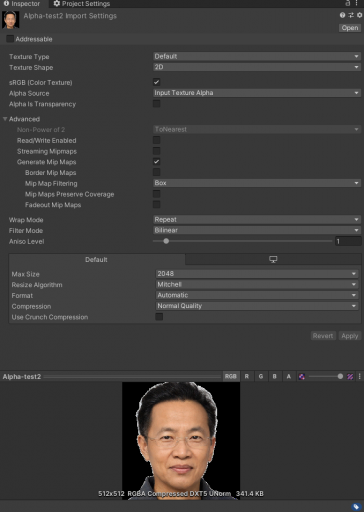Open the Texture Shape dropdown showing 2D
Screen dimensions: 364x512
click(x=257, y=67)
